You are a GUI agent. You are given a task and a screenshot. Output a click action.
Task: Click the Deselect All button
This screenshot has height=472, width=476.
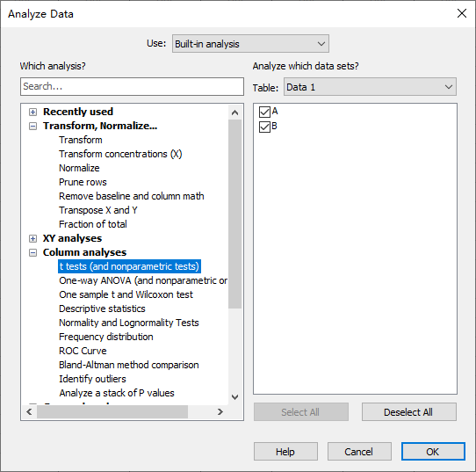coord(409,412)
